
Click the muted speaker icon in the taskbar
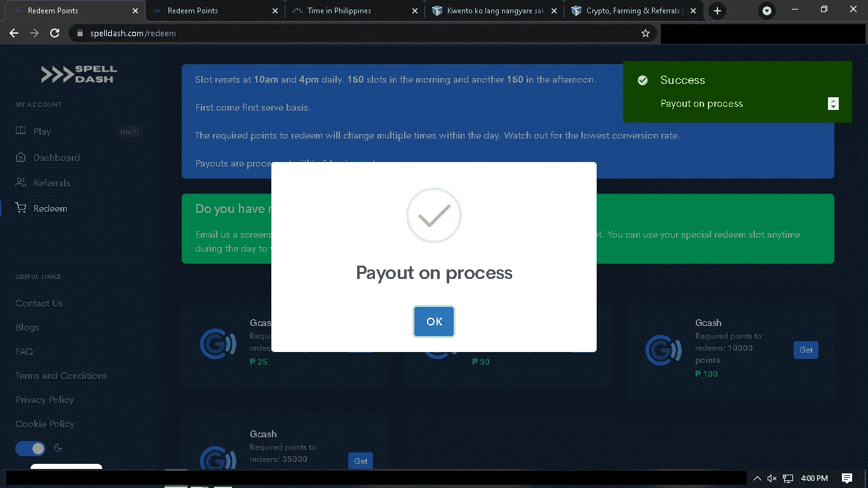772,478
